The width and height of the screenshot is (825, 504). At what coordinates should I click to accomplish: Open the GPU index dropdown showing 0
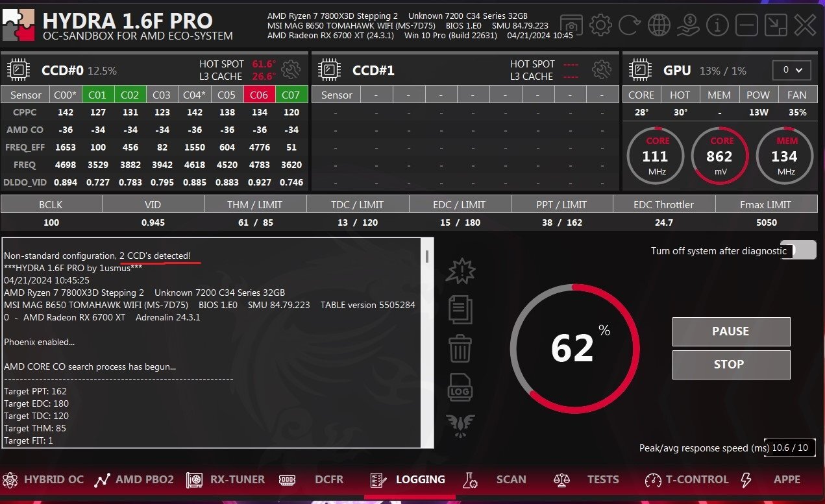click(x=792, y=70)
